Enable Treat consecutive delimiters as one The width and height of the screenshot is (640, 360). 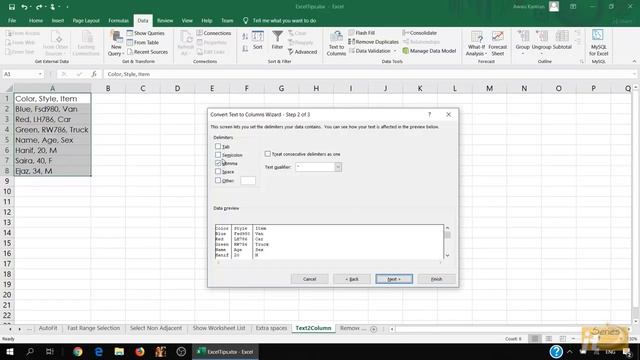click(x=267, y=154)
